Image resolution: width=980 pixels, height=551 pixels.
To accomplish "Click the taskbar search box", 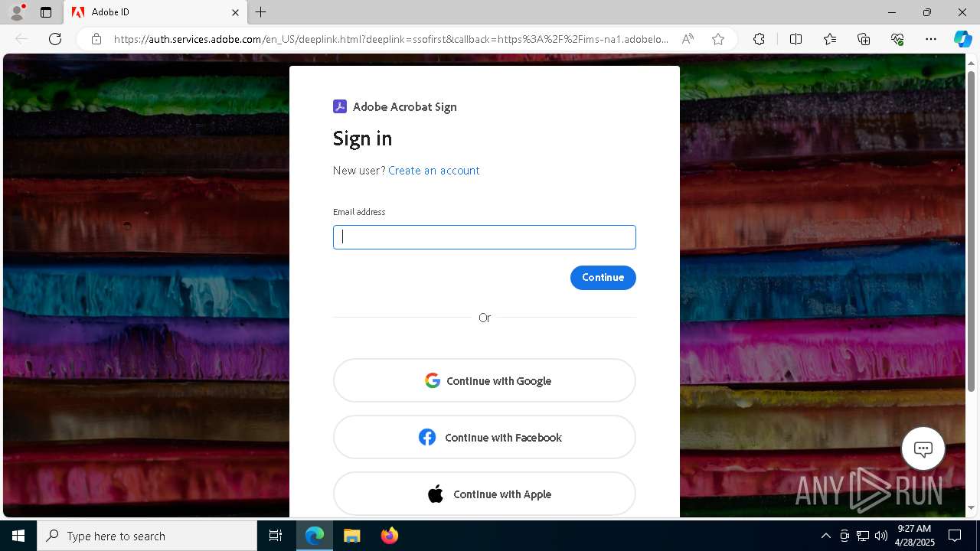I will [147, 536].
